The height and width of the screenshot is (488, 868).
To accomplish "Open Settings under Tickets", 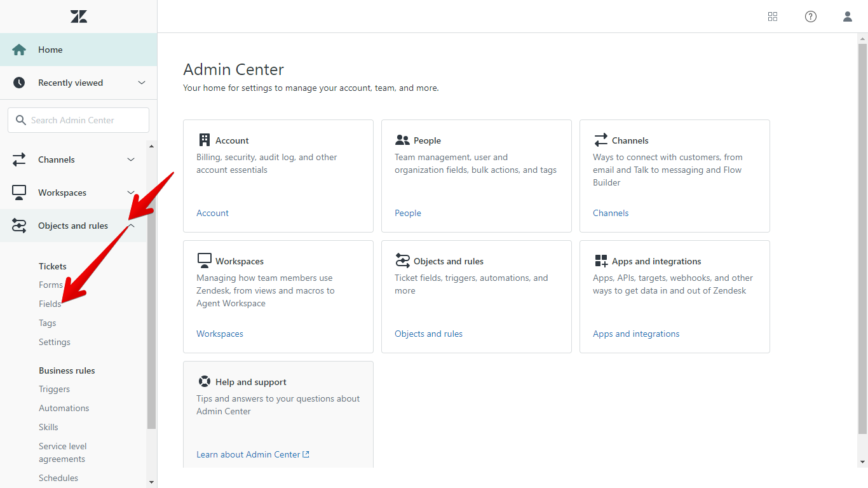I will [55, 342].
